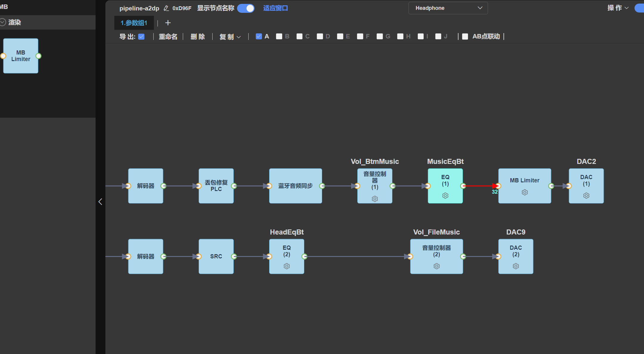
Task: Click pencil edit icon next to pipeline-a2dp
Action: (166, 8)
